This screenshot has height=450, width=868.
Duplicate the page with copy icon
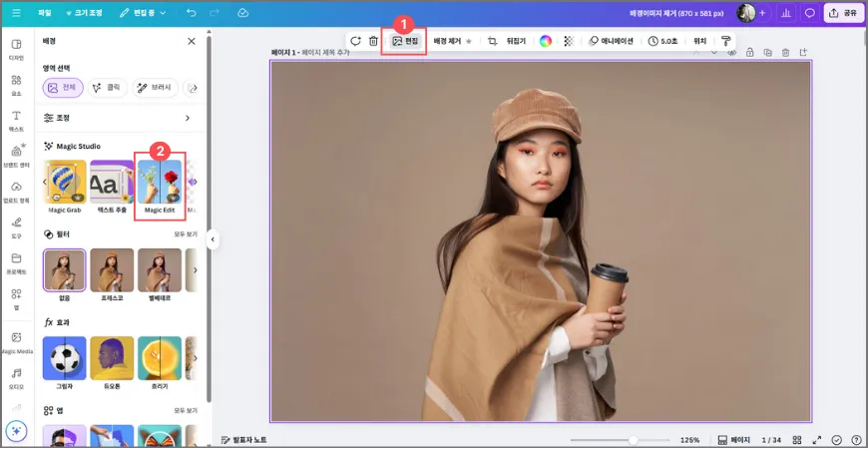click(767, 53)
